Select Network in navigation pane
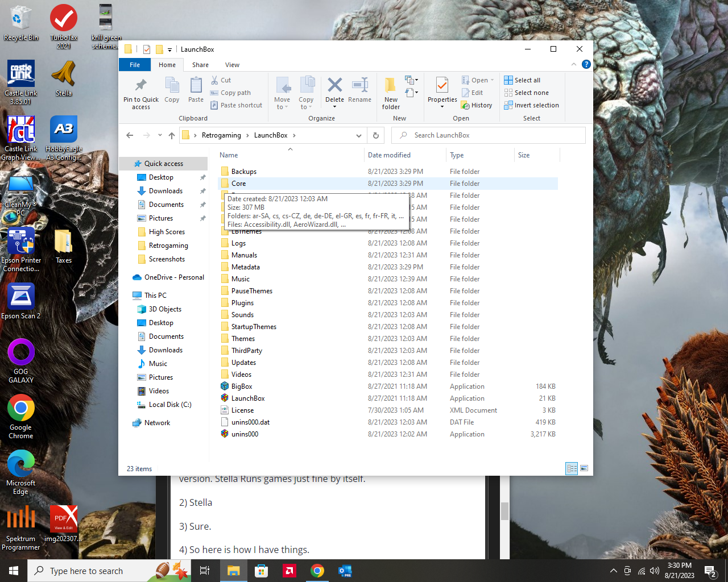Image resolution: width=728 pixels, height=582 pixels. [x=157, y=423]
